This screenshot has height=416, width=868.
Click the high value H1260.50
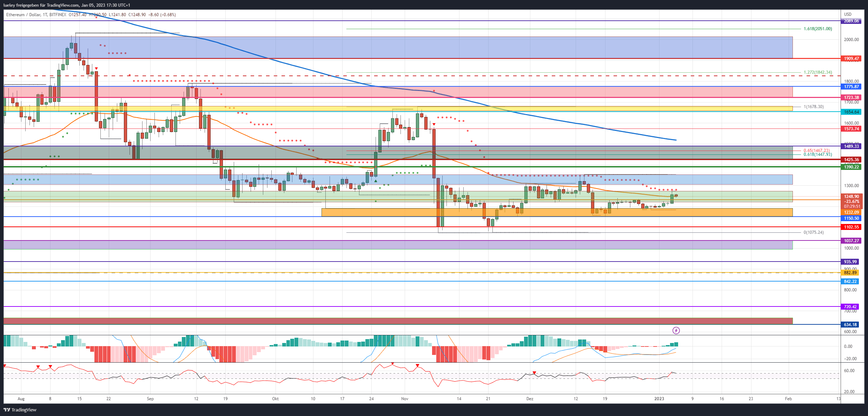(x=98, y=15)
